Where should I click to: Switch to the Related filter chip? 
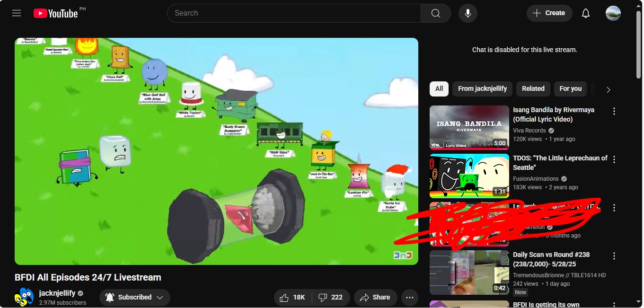point(533,88)
